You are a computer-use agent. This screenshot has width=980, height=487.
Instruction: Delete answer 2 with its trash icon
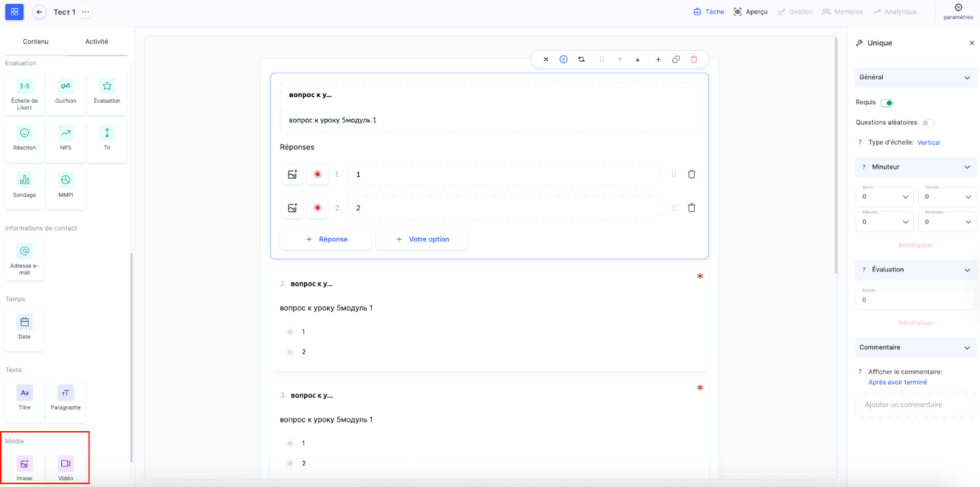point(692,208)
